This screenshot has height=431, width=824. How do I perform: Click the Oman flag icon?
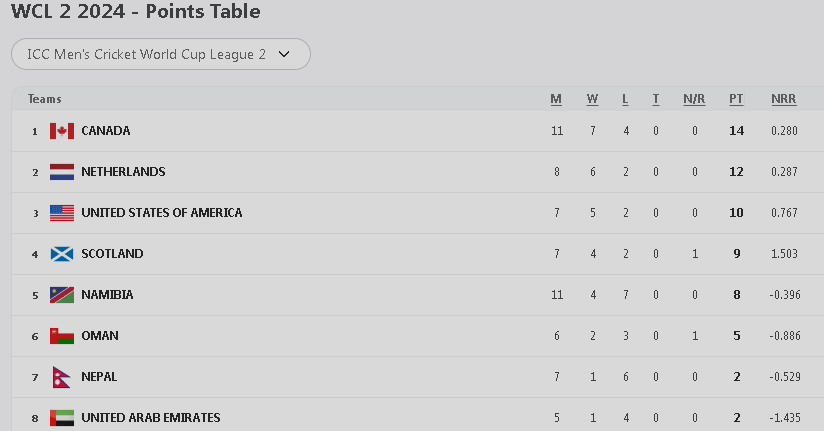[x=62, y=336]
